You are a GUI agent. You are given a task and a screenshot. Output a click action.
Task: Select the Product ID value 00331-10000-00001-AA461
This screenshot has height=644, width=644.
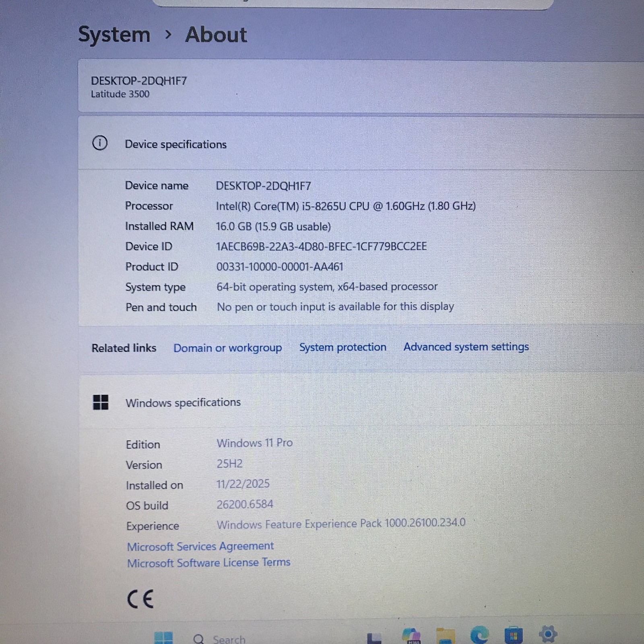280,266
